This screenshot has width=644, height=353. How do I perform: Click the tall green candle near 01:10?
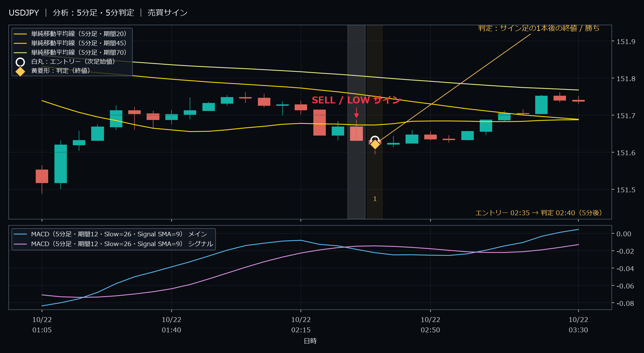coord(61,164)
